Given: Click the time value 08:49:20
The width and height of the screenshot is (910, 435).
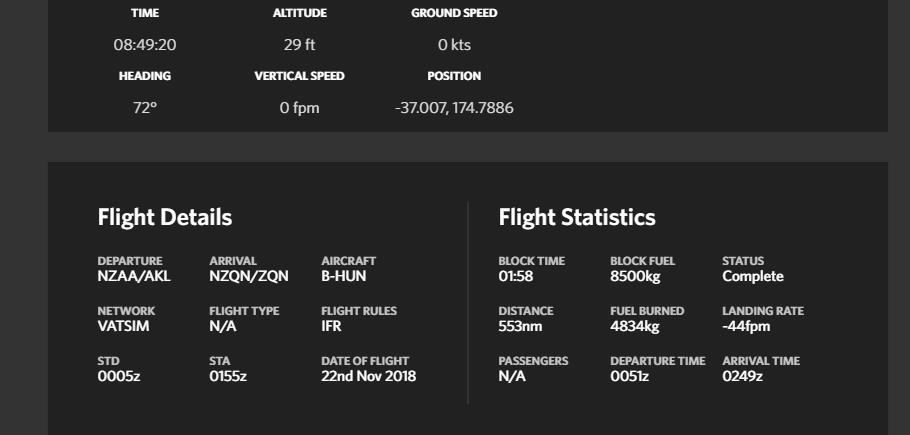Looking at the screenshot, I should coord(145,45).
